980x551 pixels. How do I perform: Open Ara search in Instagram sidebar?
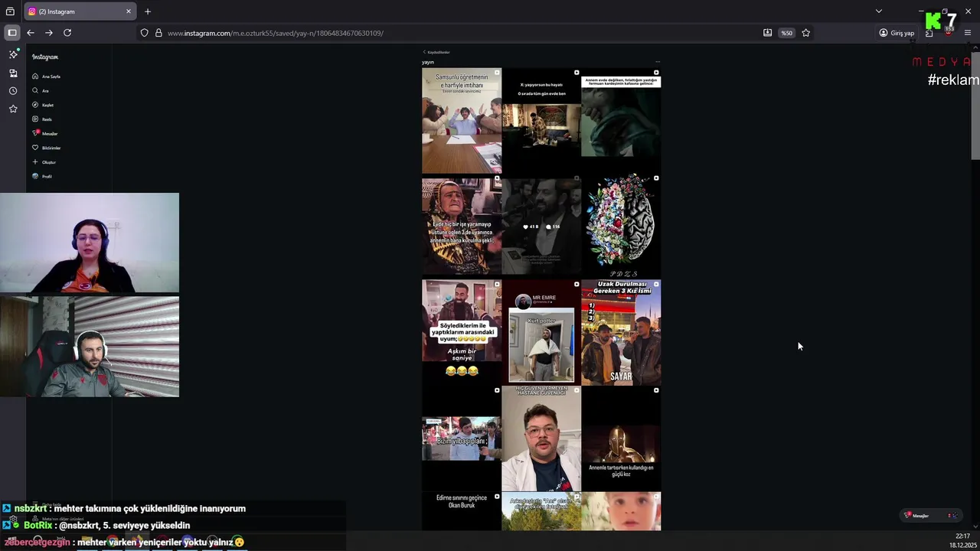point(41,91)
